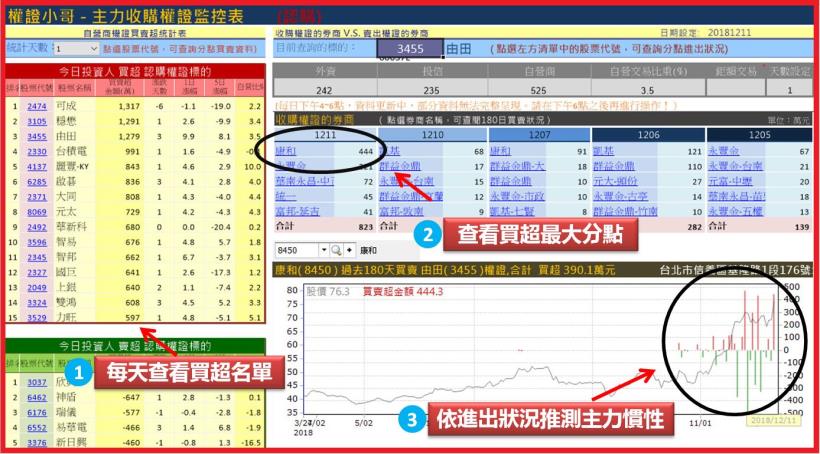Open stock code 2327 國巨 link
820x454 pixels.
click(x=37, y=273)
